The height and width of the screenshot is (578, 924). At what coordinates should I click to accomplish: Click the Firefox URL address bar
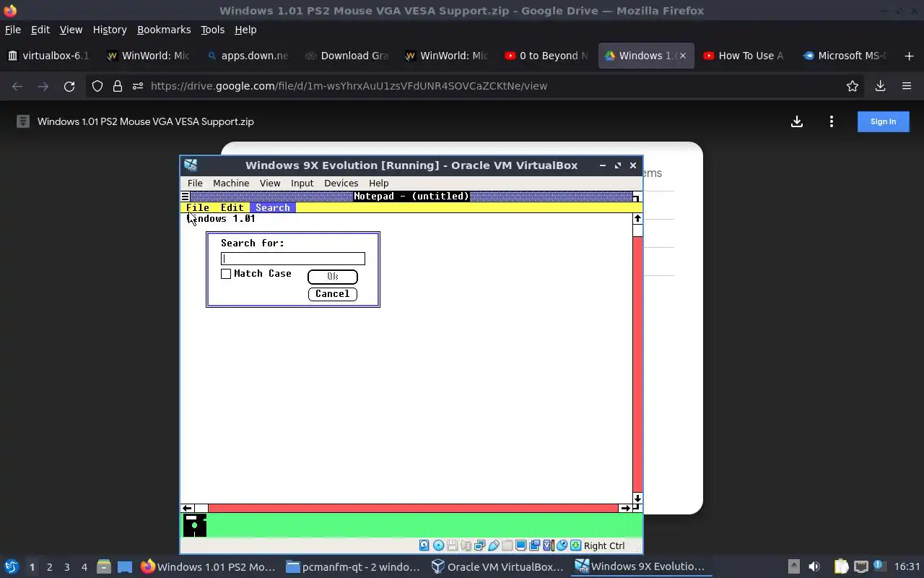476,86
